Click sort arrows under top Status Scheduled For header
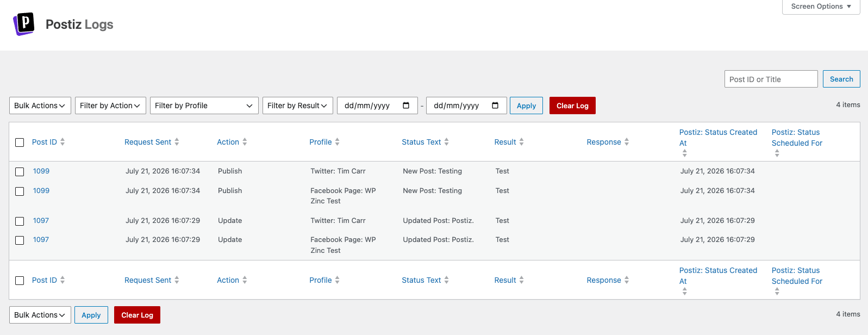The image size is (868, 335). (x=777, y=153)
